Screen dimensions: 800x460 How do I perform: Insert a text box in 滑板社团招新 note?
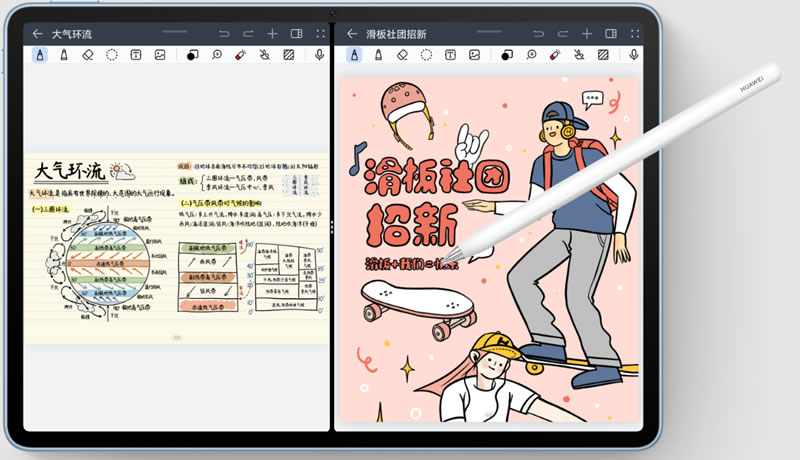[x=450, y=55]
